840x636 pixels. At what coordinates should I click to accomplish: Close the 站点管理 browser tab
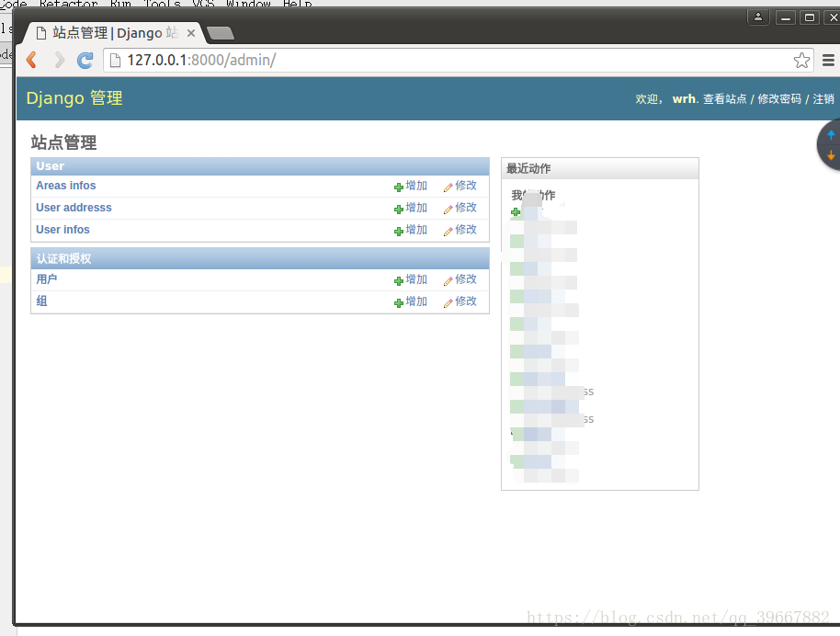tap(191, 33)
